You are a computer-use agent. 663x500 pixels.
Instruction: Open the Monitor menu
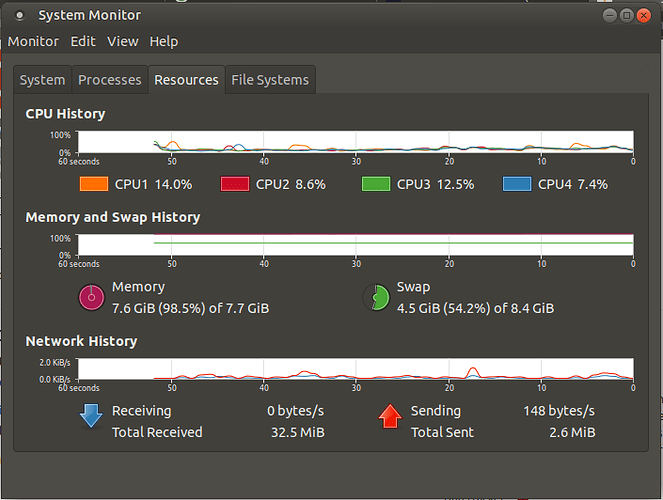click(33, 41)
